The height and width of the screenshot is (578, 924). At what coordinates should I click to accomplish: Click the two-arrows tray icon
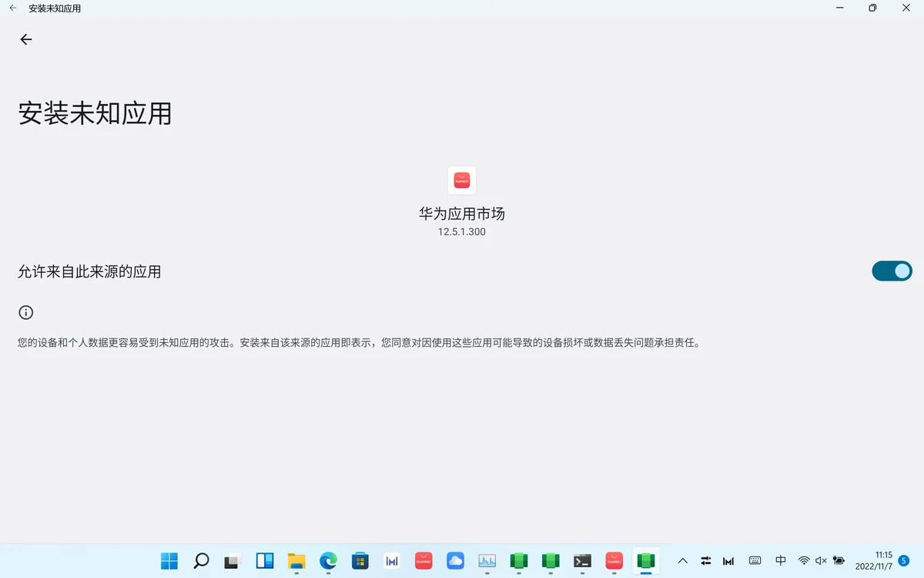pyautogui.click(x=705, y=561)
